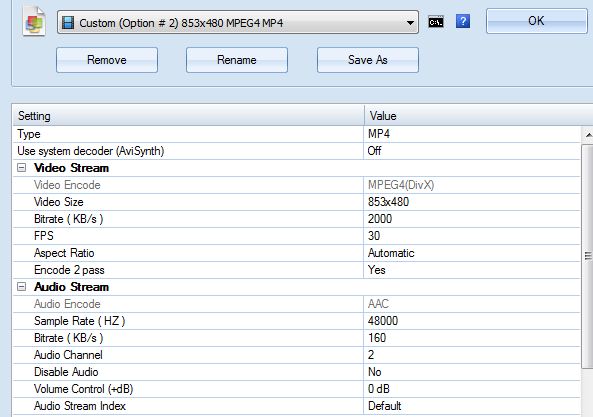
Task: Click the Rename button
Action: point(237,60)
